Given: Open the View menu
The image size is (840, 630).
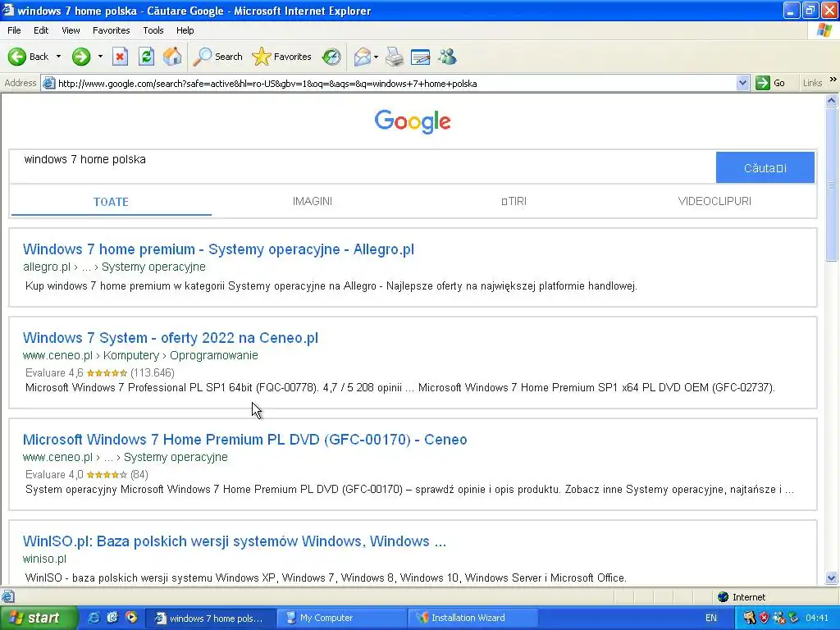Looking at the screenshot, I should coord(71,30).
